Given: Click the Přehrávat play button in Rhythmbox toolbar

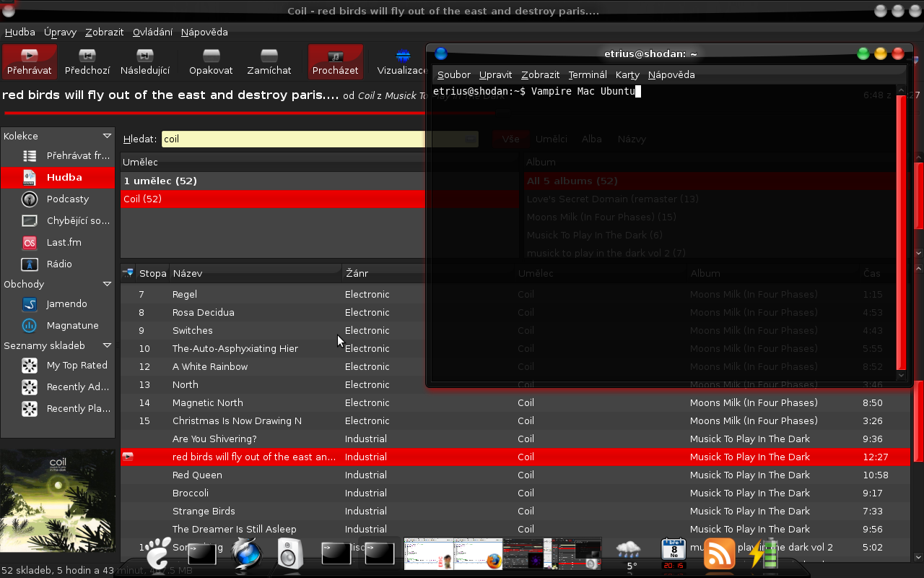Looking at the screenshot, I should [30, 61].
